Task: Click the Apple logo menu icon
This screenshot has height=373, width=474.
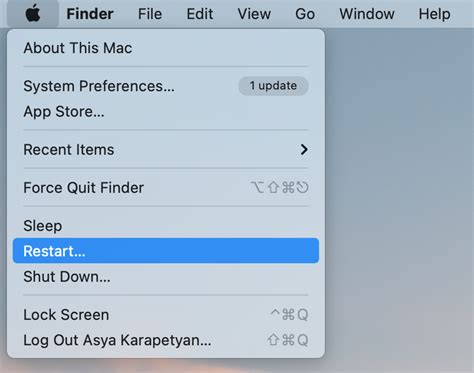Action: 33,14
